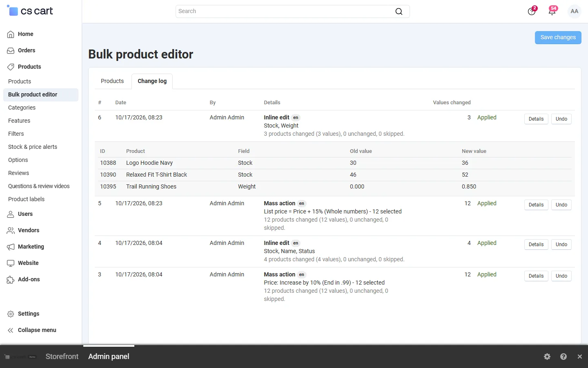
Task: Open Details for change log entry 4
Action: coord(536,245)
